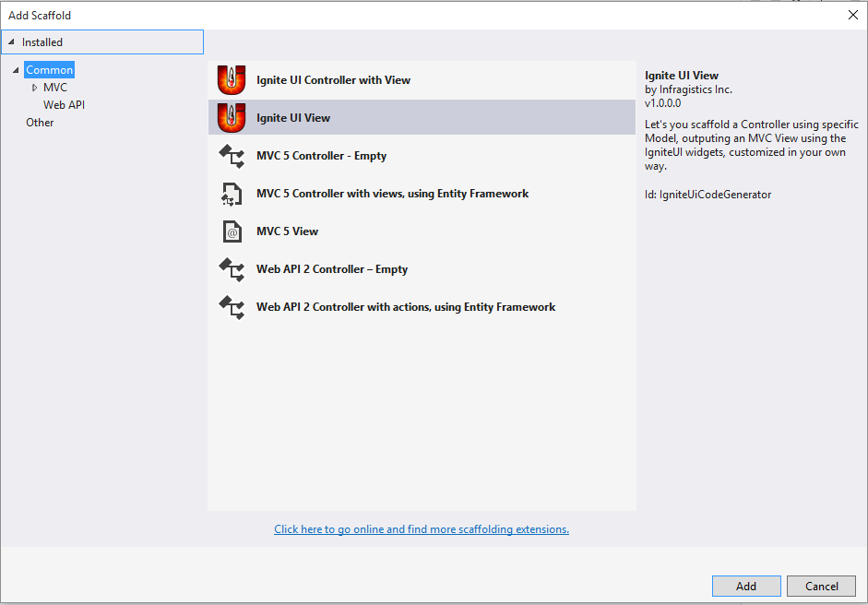Choose Web API 2 Controller with actions entry
The width and height of the screenshot is (868, 605).
tap(406, 307)
